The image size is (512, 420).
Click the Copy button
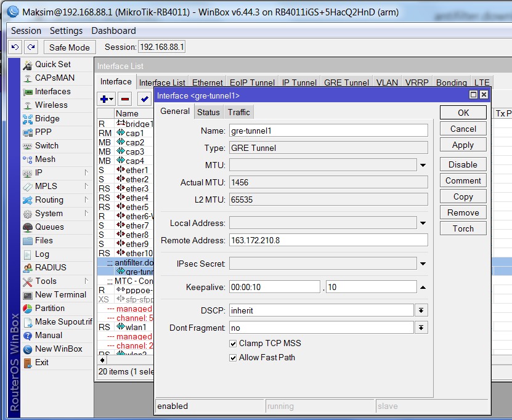(463, 196)
